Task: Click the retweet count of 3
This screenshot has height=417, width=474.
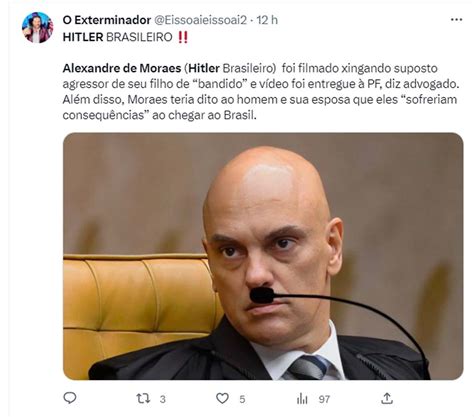Action: [162, 399]
